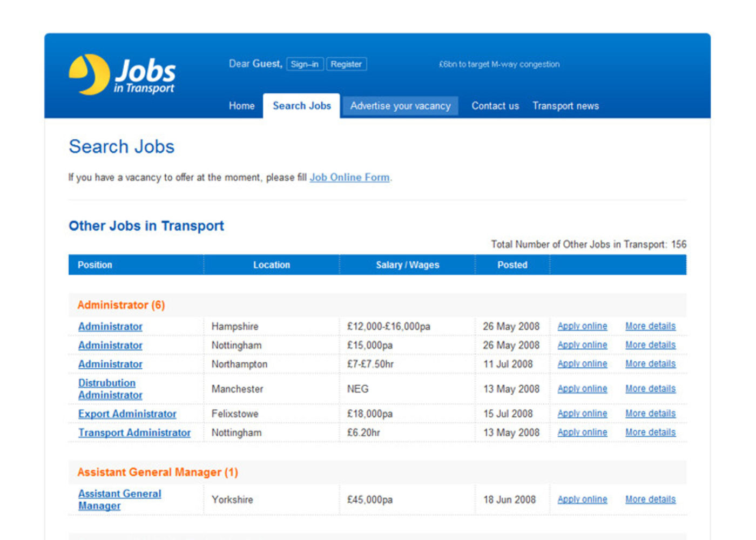Open the Distrubution Administrator job link
Image resolution: width=756 pixels, height=540 pixels.
point(110,389)
